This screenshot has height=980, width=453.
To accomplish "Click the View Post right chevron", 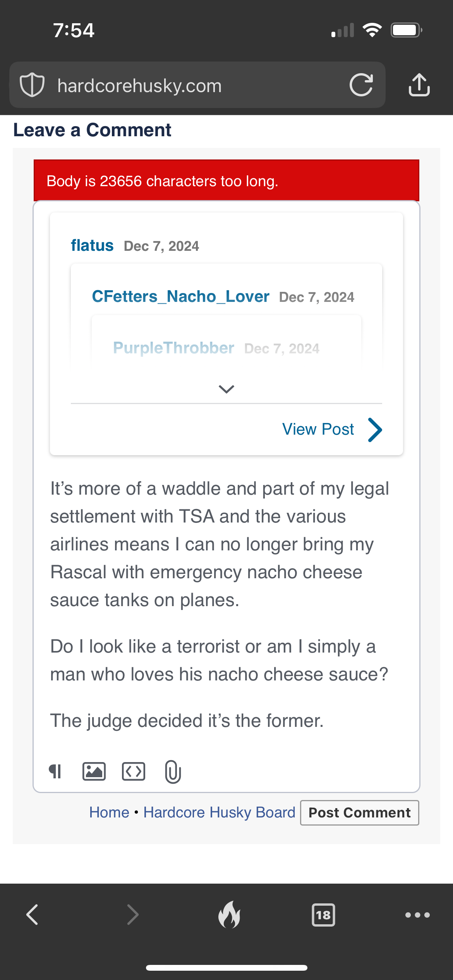I will tap(375, 430).
